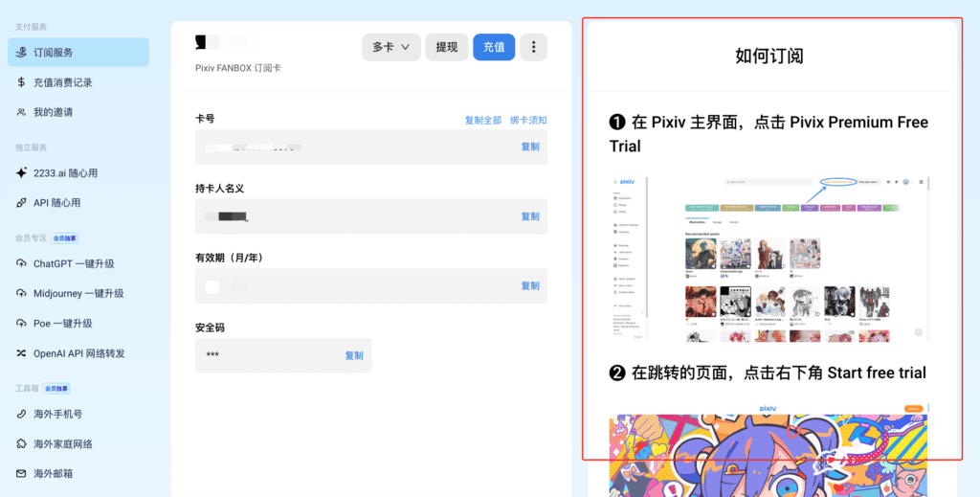Click the 独立服务 section label

click(32, 147)
